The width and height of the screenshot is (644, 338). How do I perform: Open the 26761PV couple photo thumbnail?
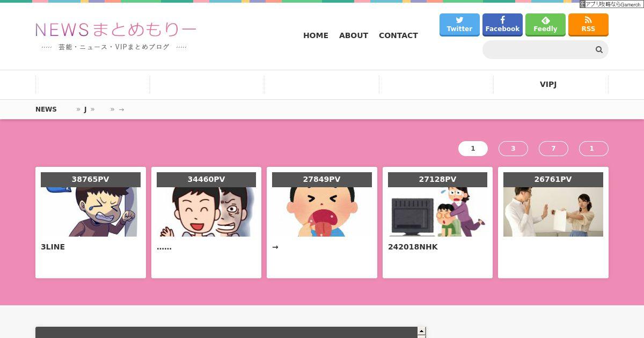coord(553,212)
